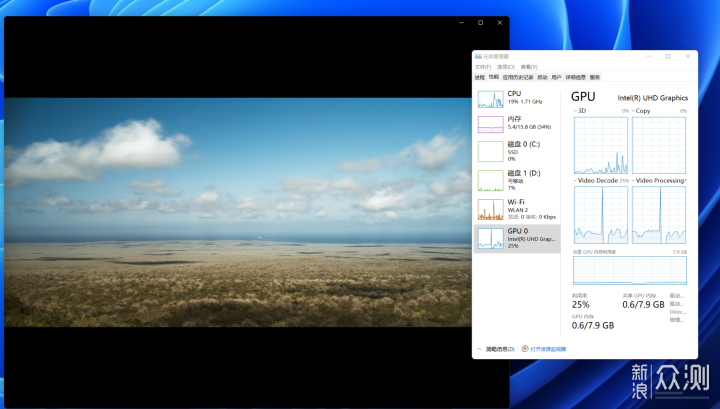720x409 pixels.
Task: Click the 3D engine usage graph
Action: [601, 145]
